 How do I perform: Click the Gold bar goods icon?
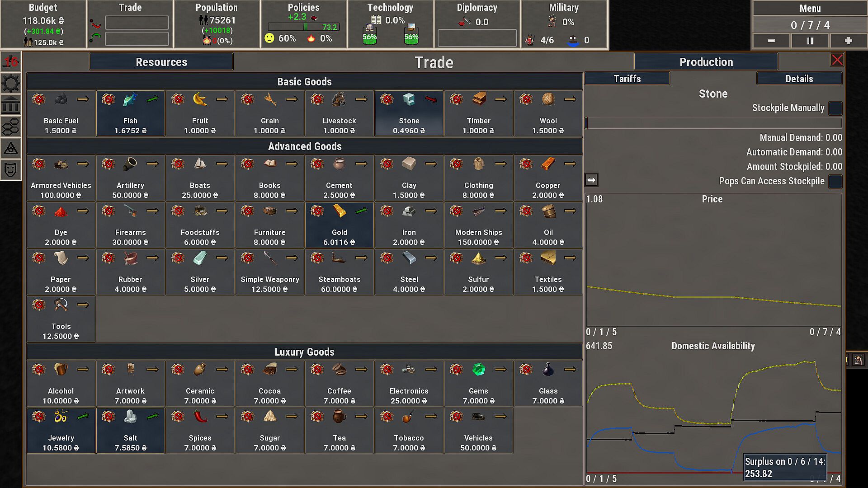339,211
